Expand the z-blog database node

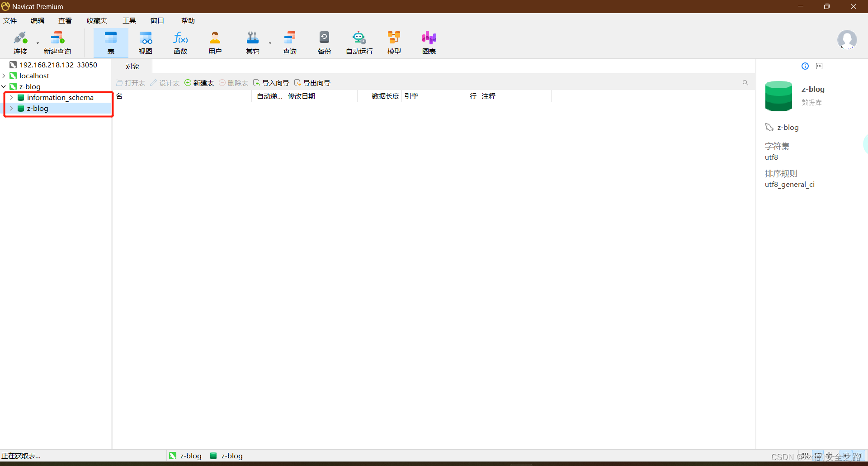click(x=12, y=108)
